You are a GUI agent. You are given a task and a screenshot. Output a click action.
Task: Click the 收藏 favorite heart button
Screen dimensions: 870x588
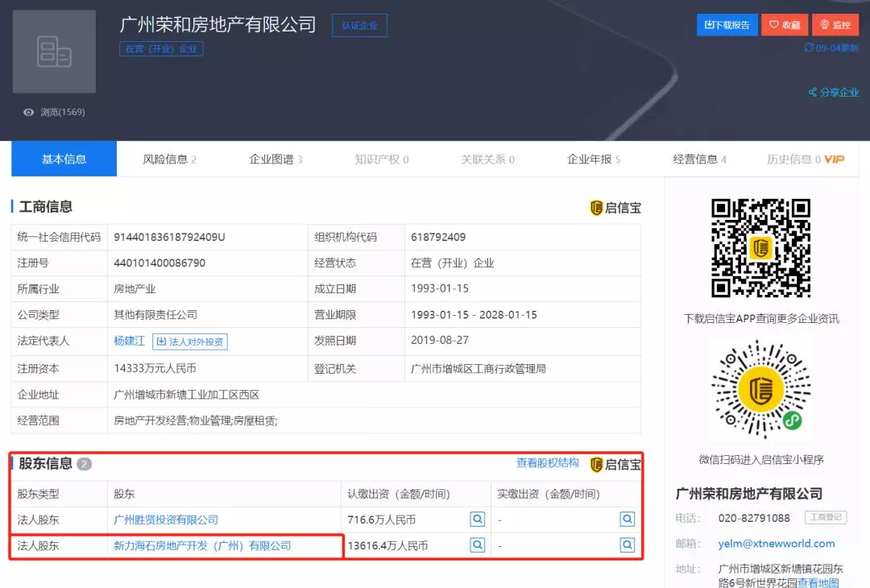pos(785,25)
